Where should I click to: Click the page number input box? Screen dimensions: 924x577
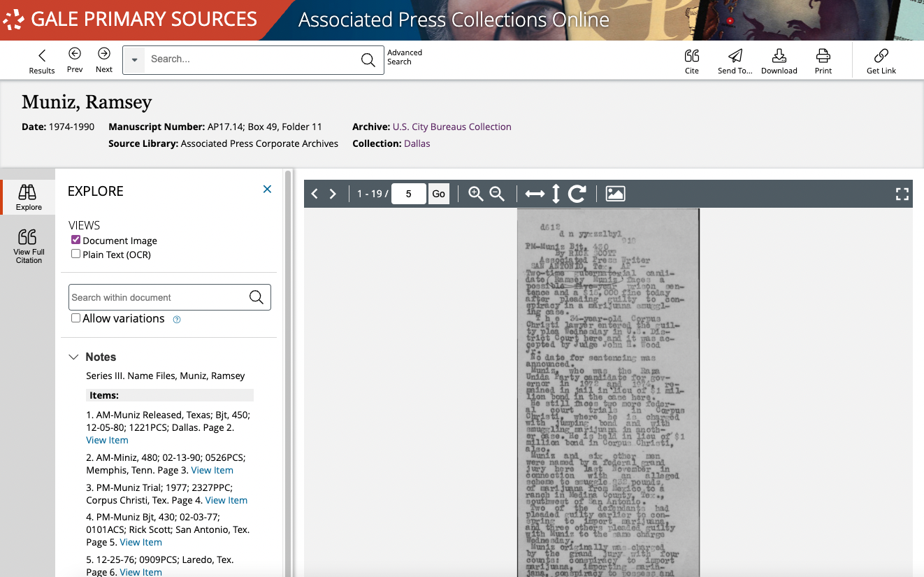point(409,194)
